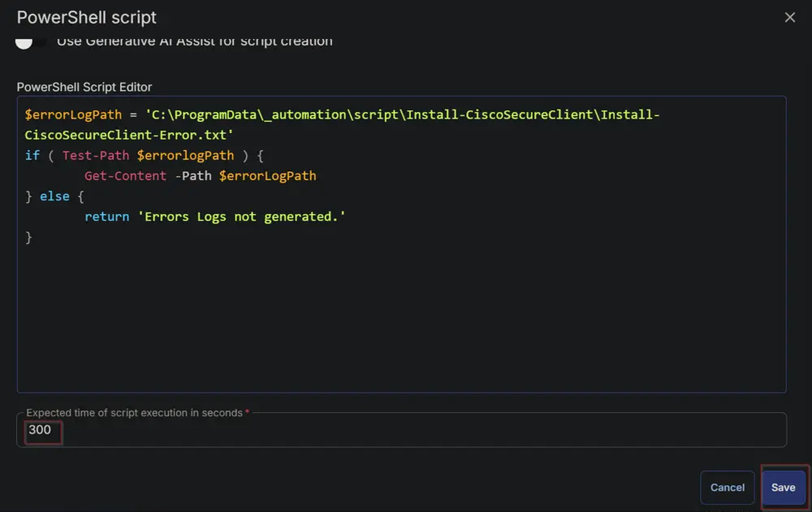Click the Get-Content command in script
The height and width of the screenshot is (512, 812).
pyautogui.click(x=125, y=176)
